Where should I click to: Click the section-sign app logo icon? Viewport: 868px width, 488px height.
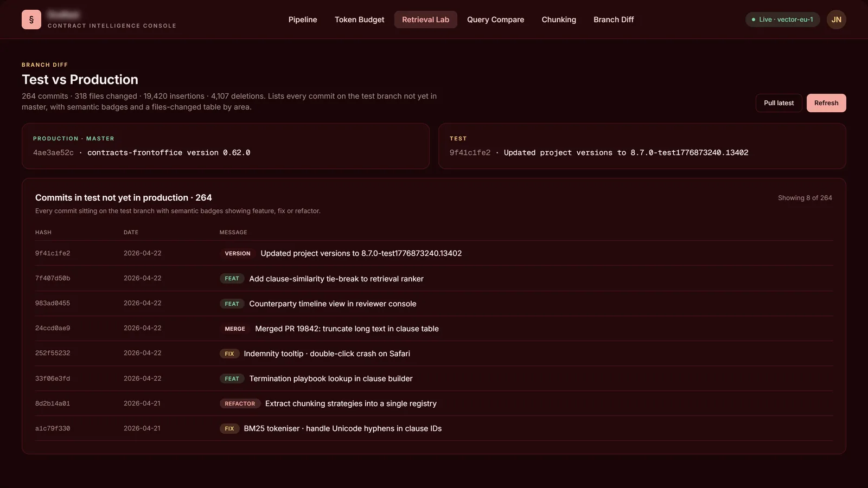[x=31, y=20]
